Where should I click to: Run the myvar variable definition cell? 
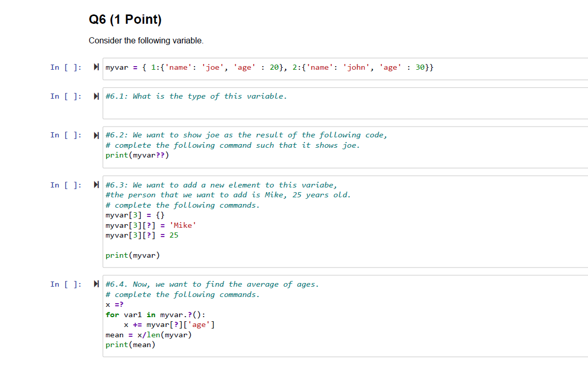pos(96,66)
